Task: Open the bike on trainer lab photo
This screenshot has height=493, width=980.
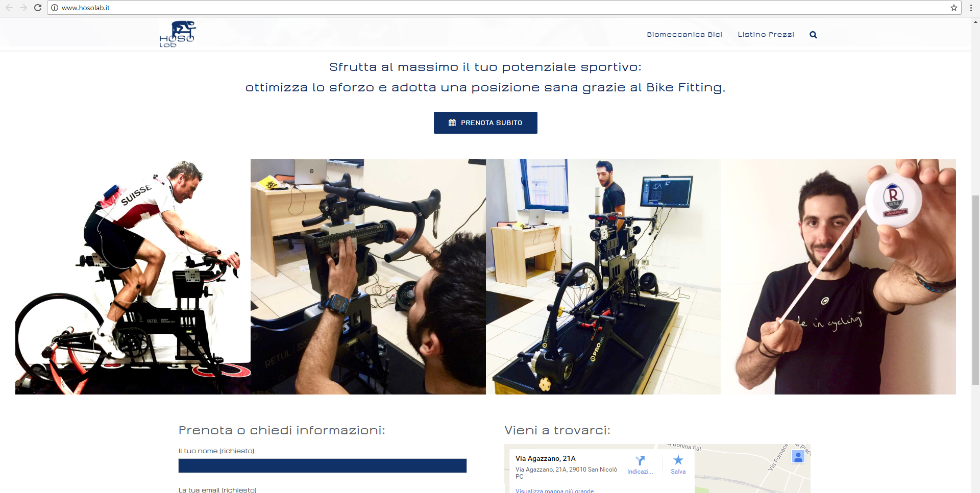Action: coord(603,277)
